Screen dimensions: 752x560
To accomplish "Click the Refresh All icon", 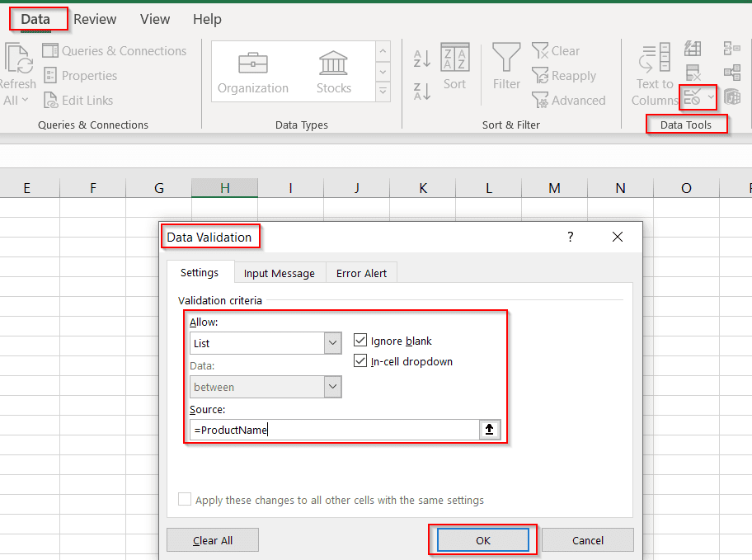I will click(x=18, y=59).
